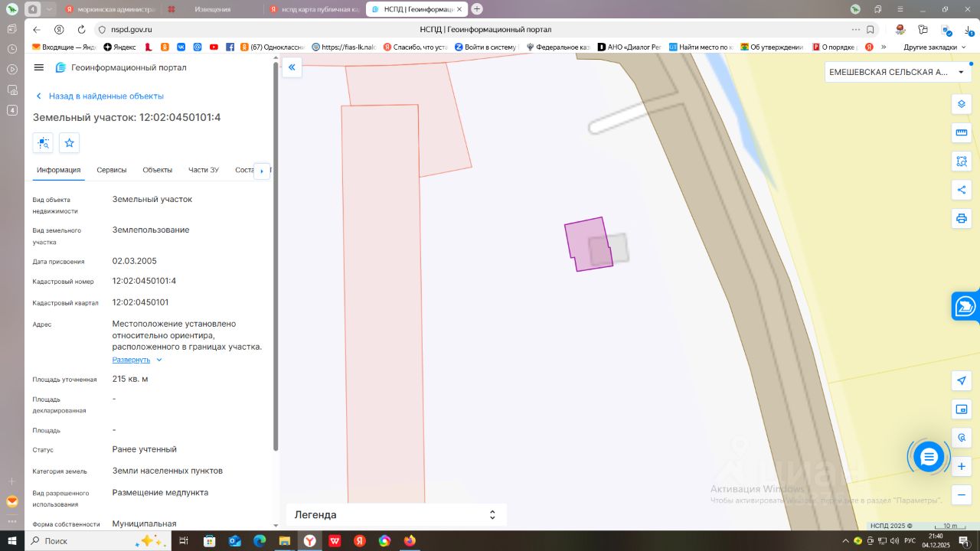This screenshot has height=551, width=980.
Task: Expand the Легенда panel
Action: 397,515
